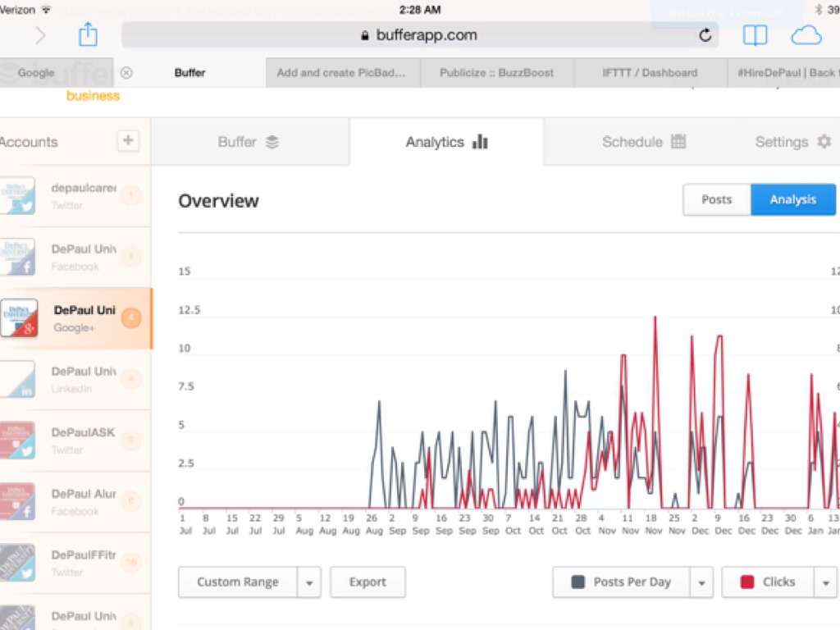Viewport: 840px width, 630px height.
Task: Choose the DePaul University LinkedIn account
Action: [74, 379]
